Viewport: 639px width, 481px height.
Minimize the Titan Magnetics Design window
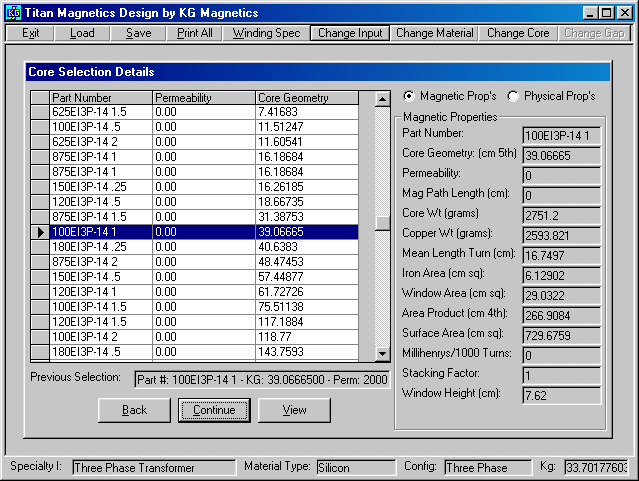tap(591, 13)
